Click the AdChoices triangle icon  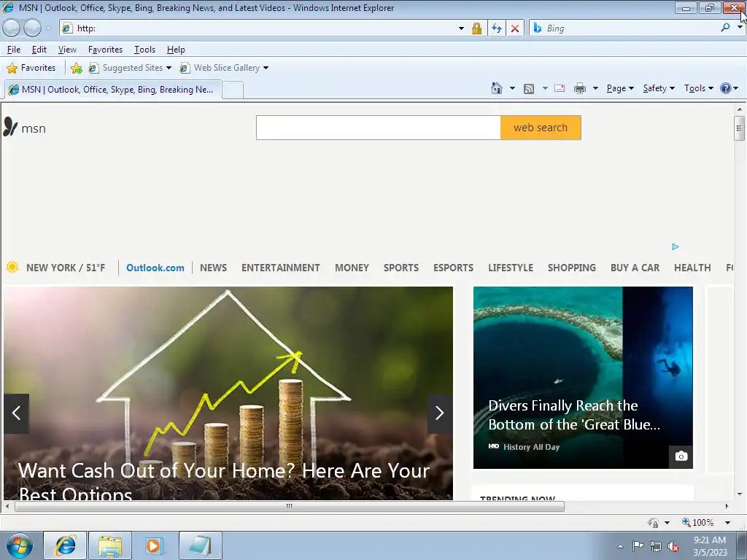tap(676, 246)
